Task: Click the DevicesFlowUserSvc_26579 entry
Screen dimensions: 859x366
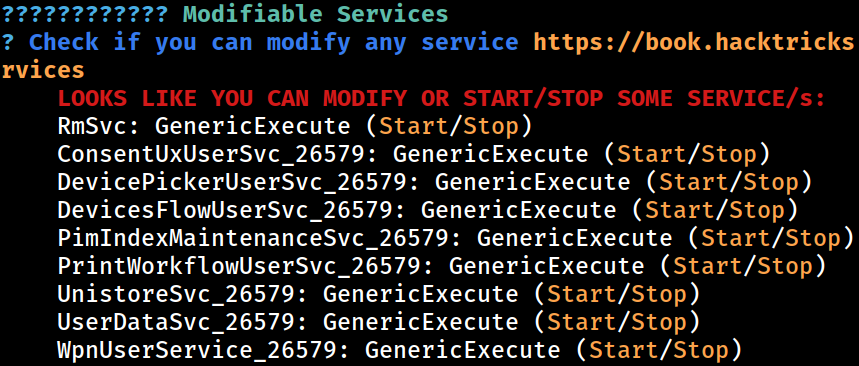Action: tap(226, 210)
